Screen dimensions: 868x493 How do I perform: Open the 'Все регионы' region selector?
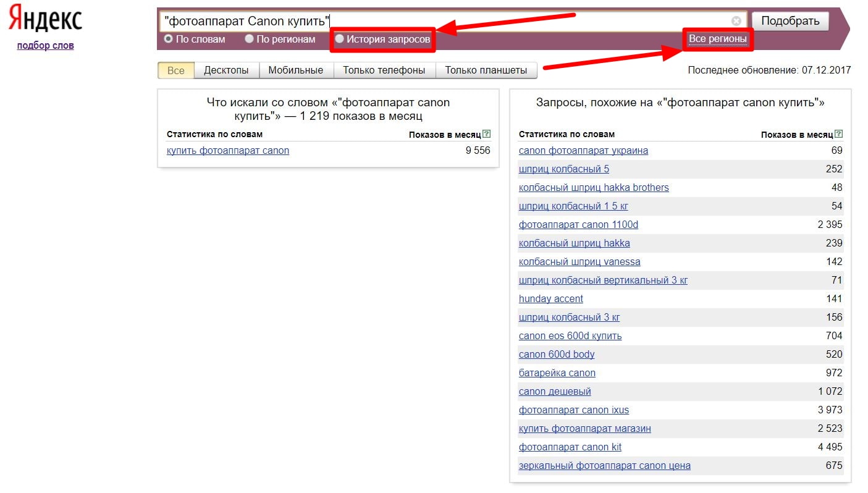coord(718,39)
